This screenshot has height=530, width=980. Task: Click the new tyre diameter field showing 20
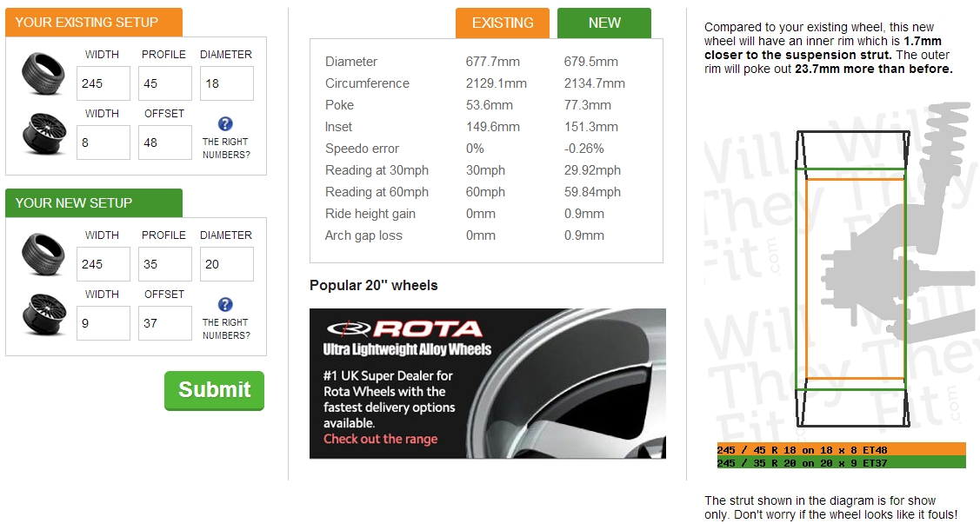[227, 264]
